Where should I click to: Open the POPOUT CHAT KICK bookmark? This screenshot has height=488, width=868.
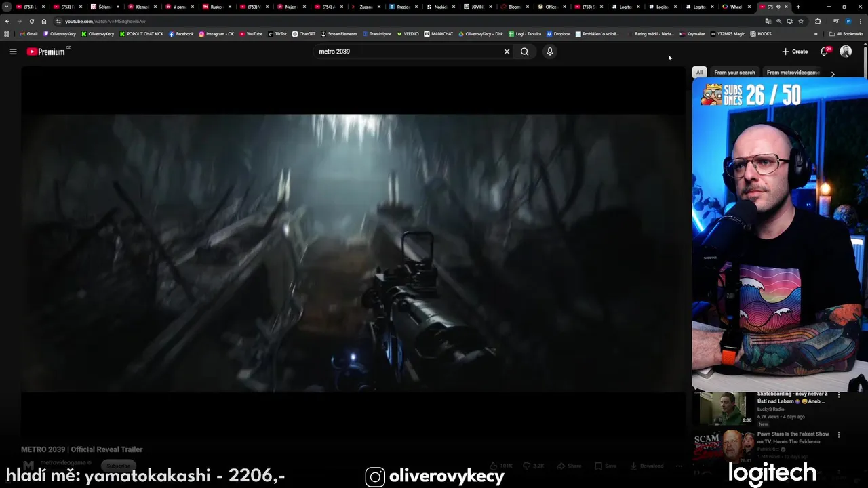click(142, 34)
